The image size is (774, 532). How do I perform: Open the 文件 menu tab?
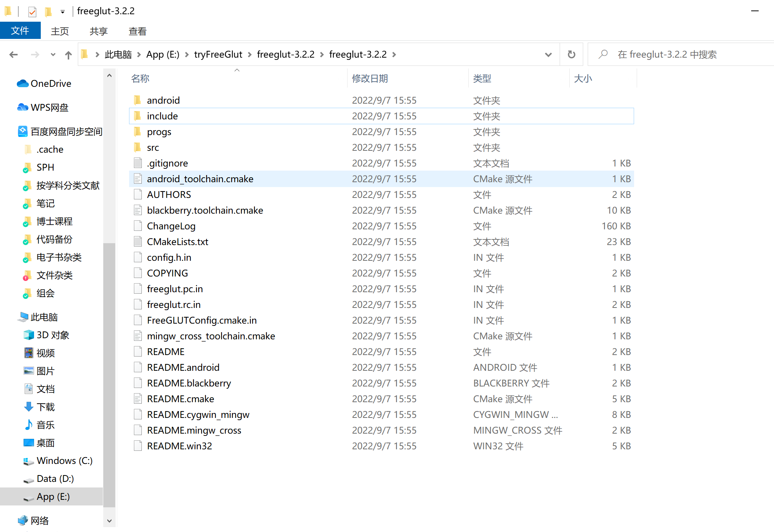pyautogui.click(x=20, y=31)
